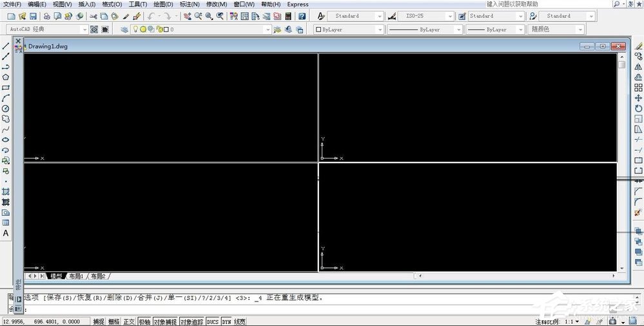Select the Move tool
The width and height of the screenshot is (644, 326).
point(638,98)
